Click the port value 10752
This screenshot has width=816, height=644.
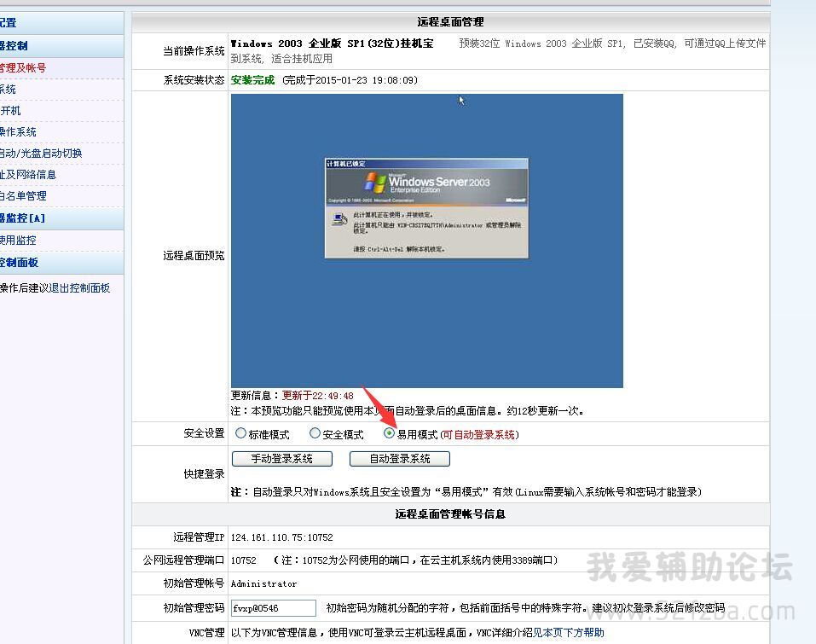coord(244,560)
